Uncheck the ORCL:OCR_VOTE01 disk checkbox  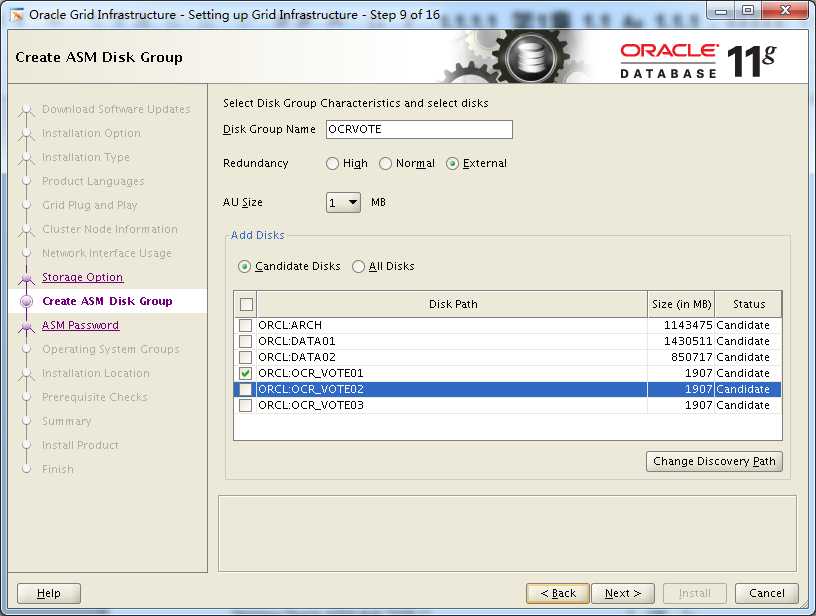pyautogui.click(x=245, y=374)
